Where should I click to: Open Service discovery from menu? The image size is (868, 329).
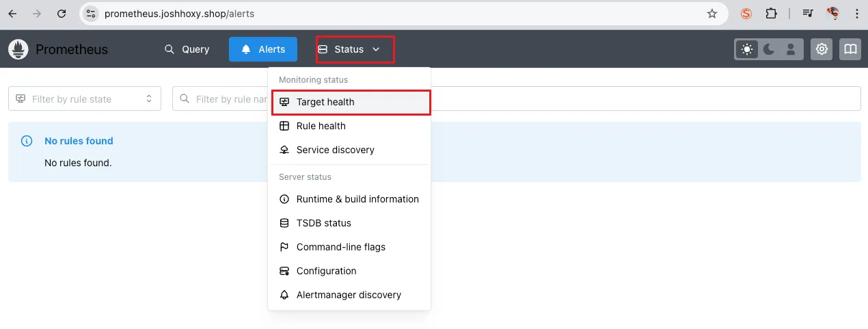point(349,150)
